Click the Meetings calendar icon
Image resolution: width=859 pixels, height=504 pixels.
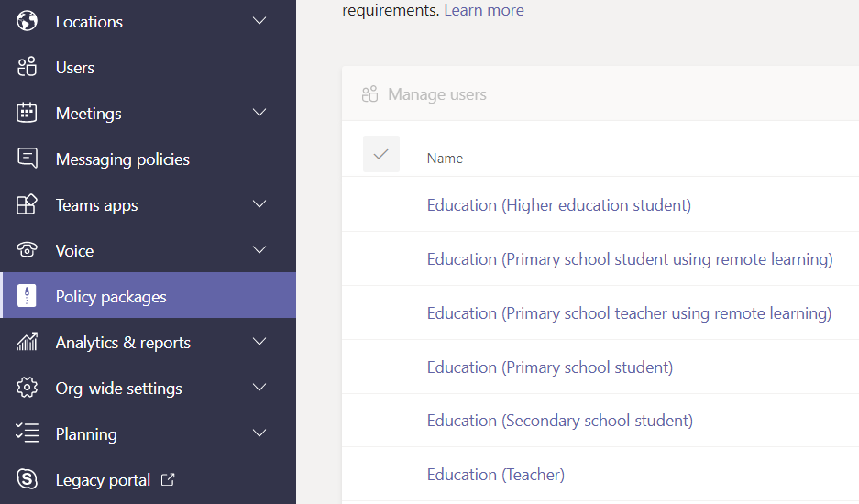click(28, 113)
